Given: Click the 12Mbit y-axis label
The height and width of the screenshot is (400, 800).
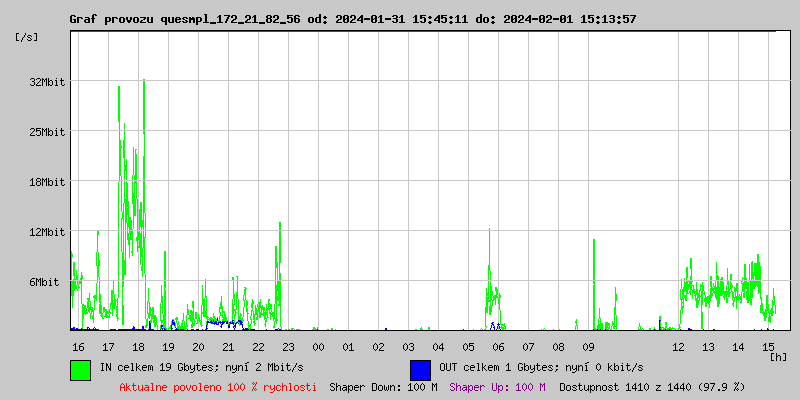Looking at the screenshot, I should [x=47, y=232].
